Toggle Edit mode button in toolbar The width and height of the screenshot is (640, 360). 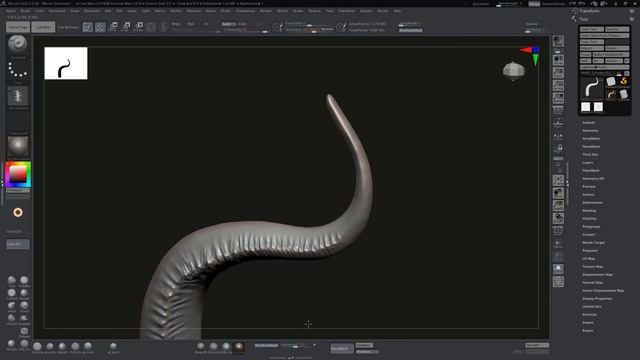[88, 27]
